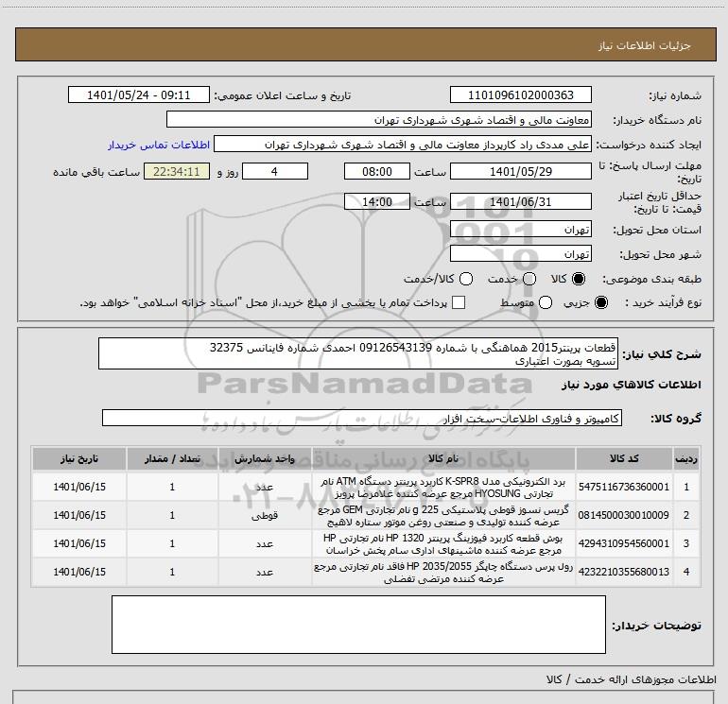Screen dimensions: 728x704
Task: Click the GEM grease 225 g item name
Action: coord(443,516)
